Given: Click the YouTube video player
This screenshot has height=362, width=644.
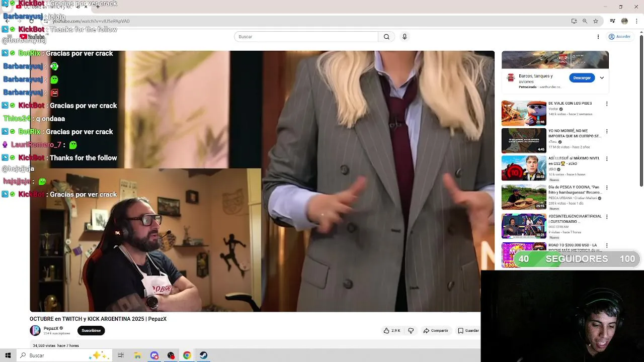Looking at the screenshot, I should coord(262,181).
